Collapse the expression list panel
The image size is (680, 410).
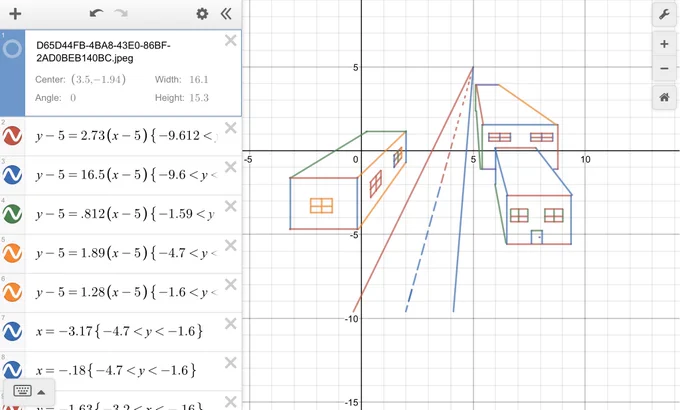(x=226, y=14)
